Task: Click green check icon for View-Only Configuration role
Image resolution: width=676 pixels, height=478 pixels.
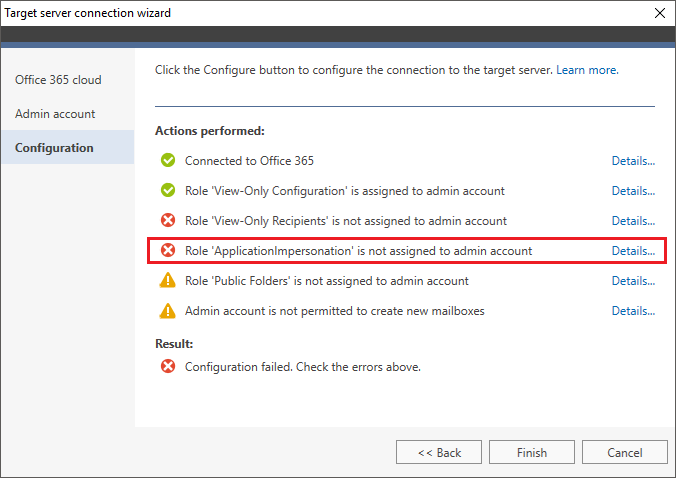Action: (168, 190)
